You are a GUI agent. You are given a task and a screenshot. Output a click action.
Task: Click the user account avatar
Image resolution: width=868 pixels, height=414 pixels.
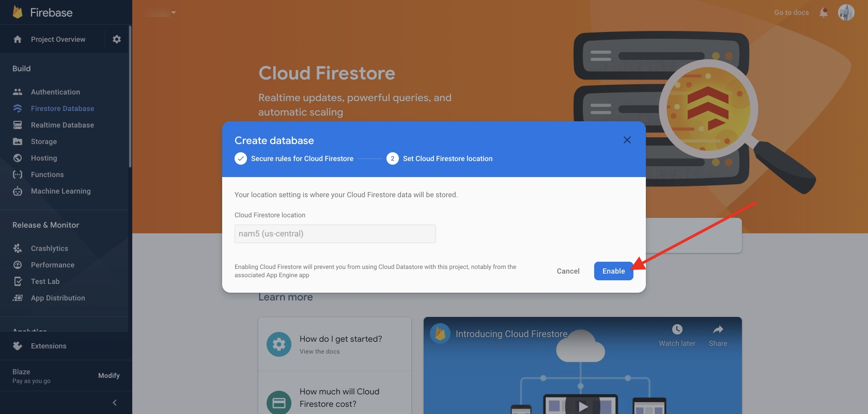pyautogui.click(x=846, y=12)
